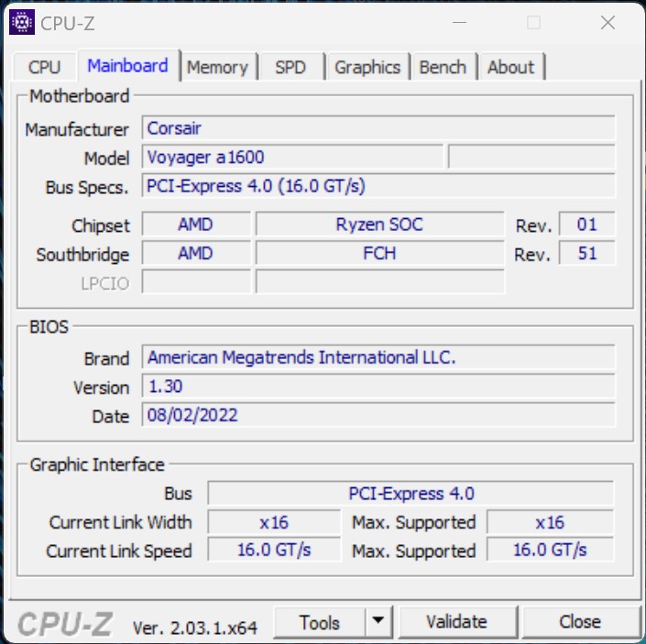Close the window with the title bar X
The height and width of the screenshot is (644, 646).
click(608, 23)
